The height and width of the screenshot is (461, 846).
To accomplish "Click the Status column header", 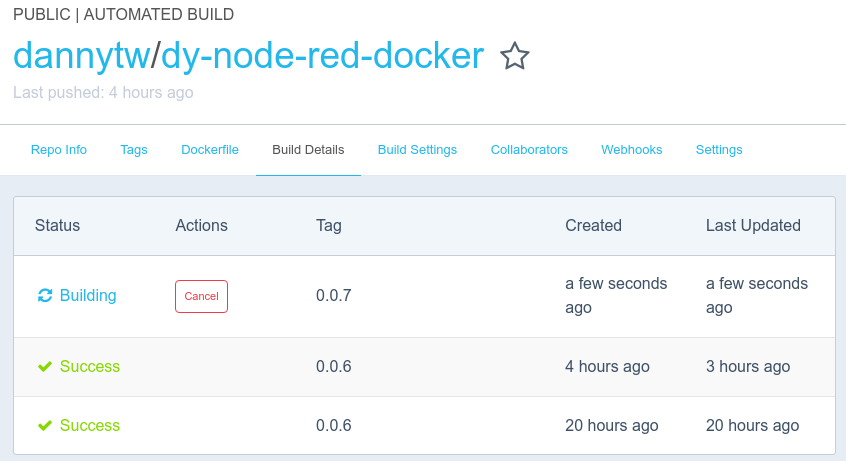I will click(x=57, y=226).
